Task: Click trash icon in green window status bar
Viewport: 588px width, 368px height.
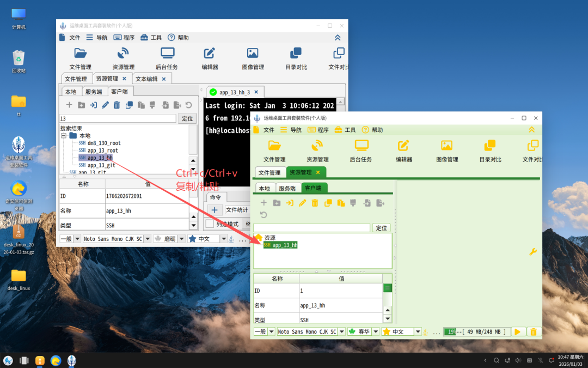Action: point(534,331)
